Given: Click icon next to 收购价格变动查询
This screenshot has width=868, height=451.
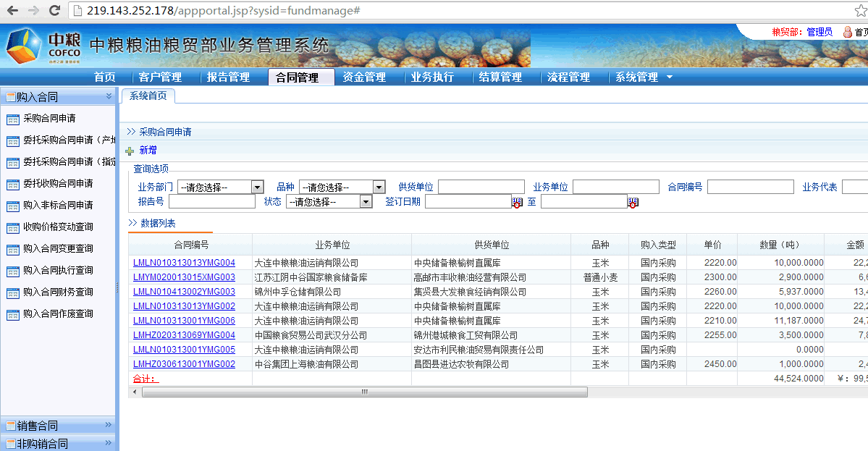Looking at the screenshot, I should tap(13, 228).
